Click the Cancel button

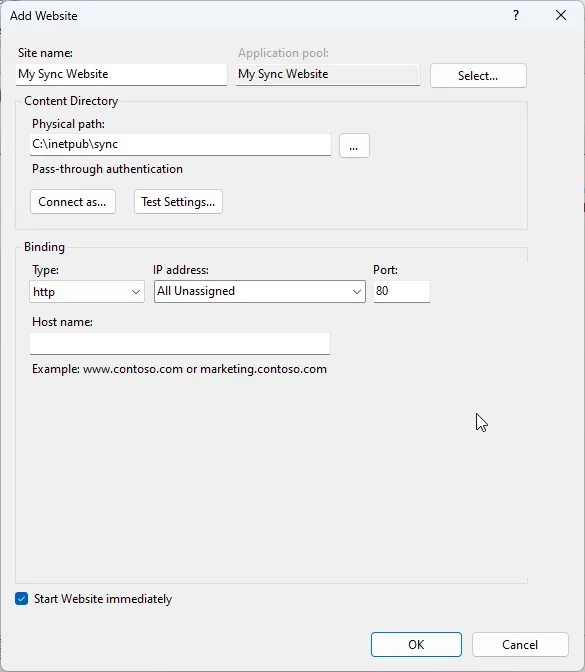tap(520, 644)
